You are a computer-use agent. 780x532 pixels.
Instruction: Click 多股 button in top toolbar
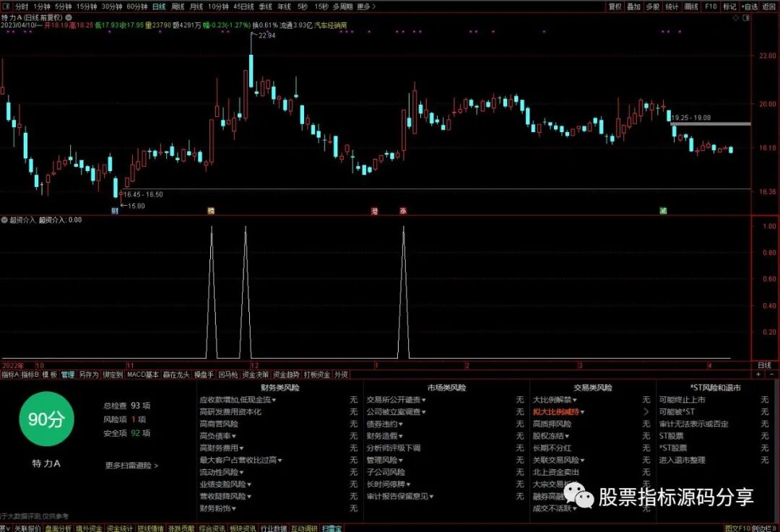point(653,6)
